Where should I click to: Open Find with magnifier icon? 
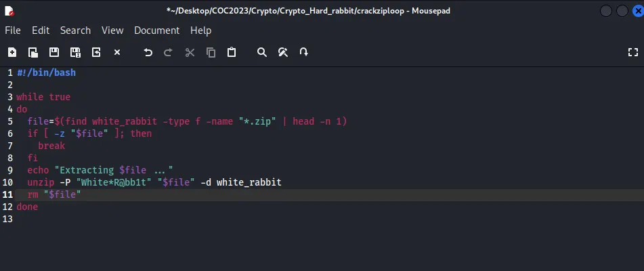262,52
